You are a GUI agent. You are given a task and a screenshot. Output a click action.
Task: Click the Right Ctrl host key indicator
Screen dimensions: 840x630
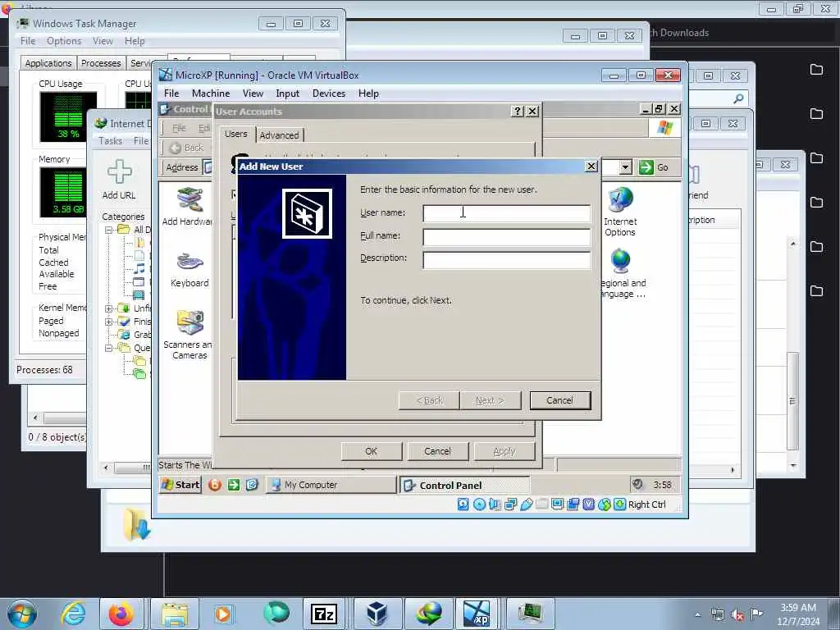tap(646, 504)
